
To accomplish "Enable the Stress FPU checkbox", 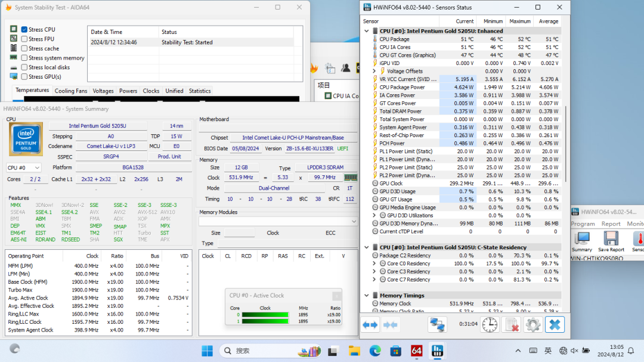I will click(x=24, y=39).
